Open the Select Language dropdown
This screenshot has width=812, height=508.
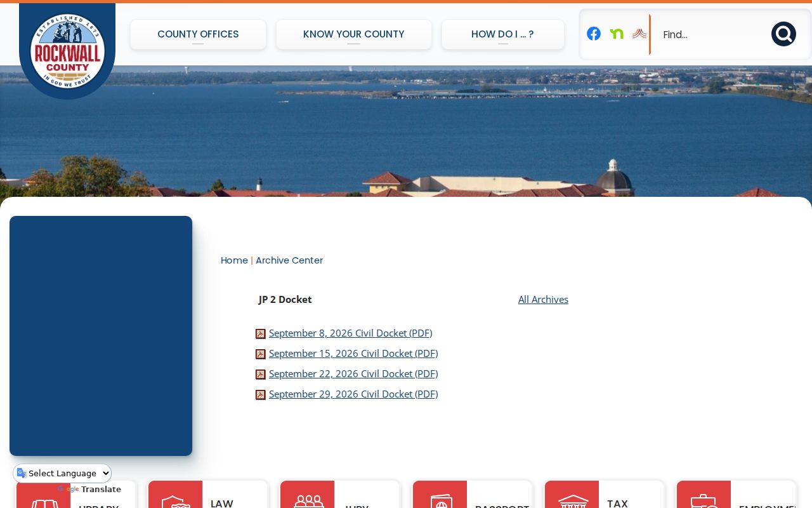(62, 473)
